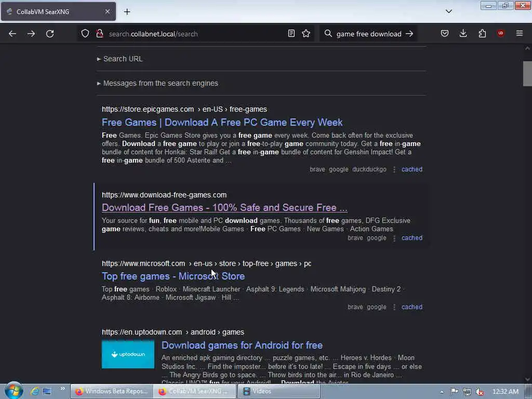Open more options dots for download-free-games result

pyautogui.click(x=394, y=238)
